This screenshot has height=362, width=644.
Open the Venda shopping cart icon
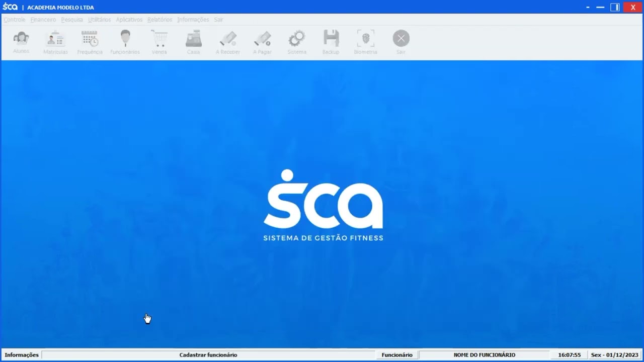[x=159, y=42]
